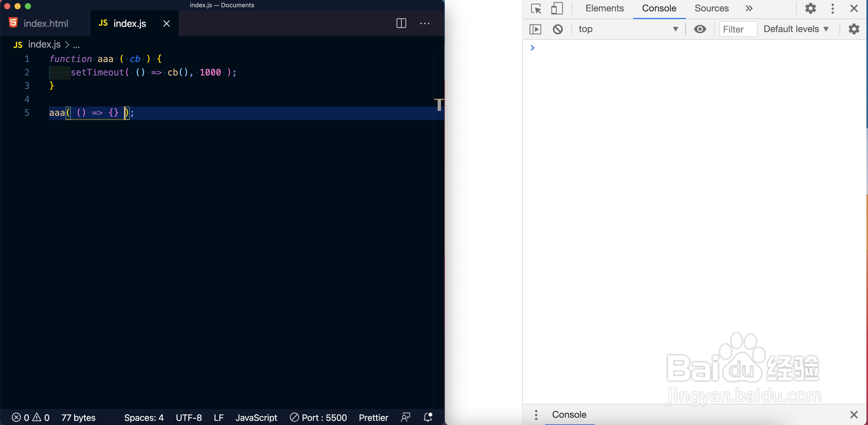Open drawer three-dot menu
The height and width of the screenshot is (425, 868).
(x=536, y=415)
